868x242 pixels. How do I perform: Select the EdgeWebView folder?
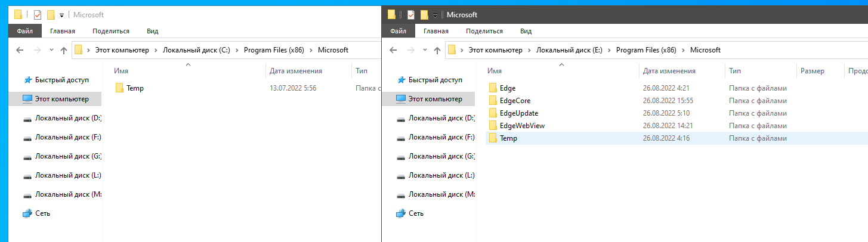pos(522,126)
